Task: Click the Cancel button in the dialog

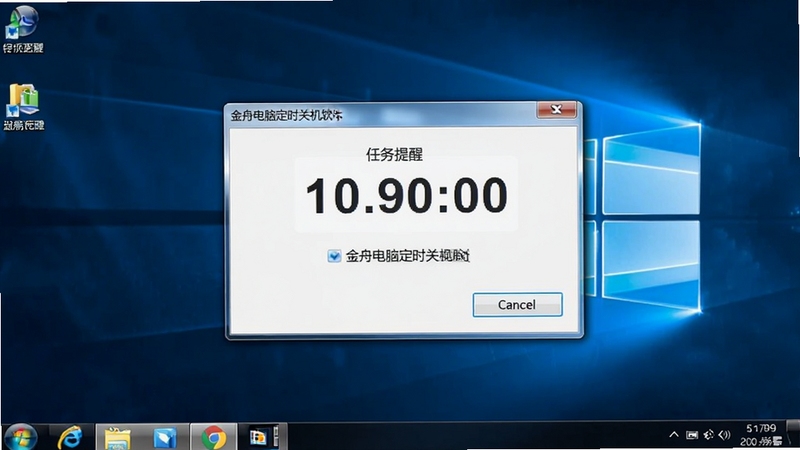Action: 517,305
